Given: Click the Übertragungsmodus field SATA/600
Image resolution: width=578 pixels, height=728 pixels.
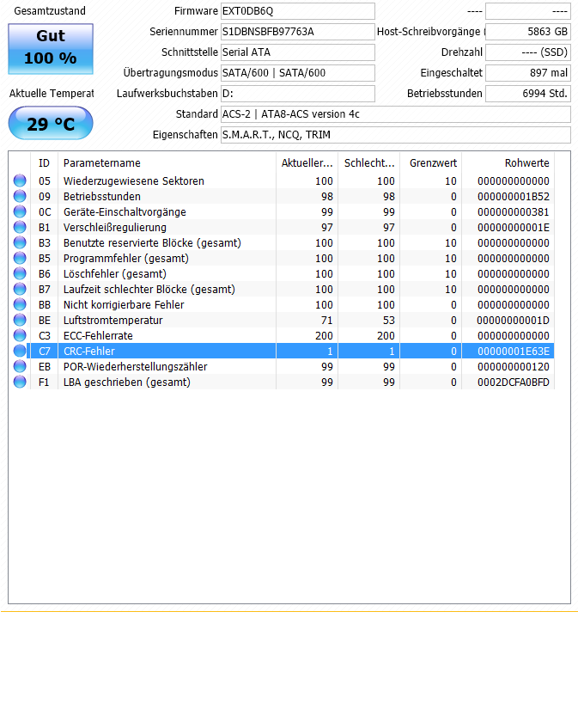Looking at the screenshot, I should (x=297, y=73).
